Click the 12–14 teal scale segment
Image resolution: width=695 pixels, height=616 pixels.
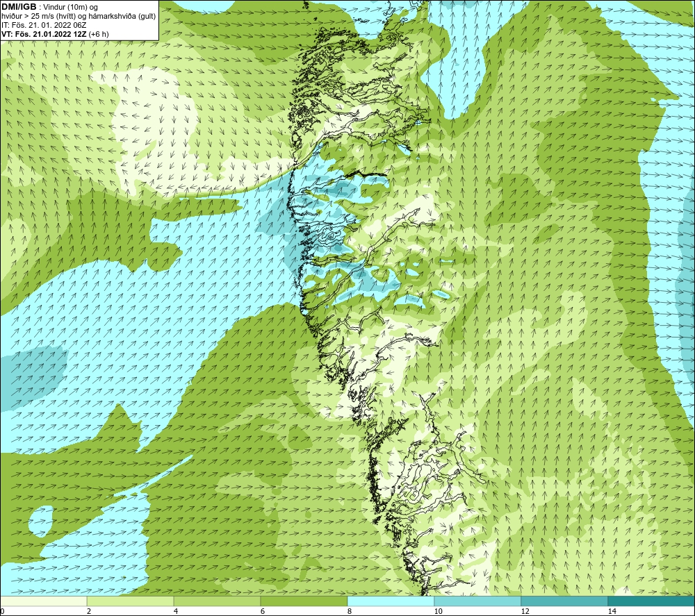(564, 601)
